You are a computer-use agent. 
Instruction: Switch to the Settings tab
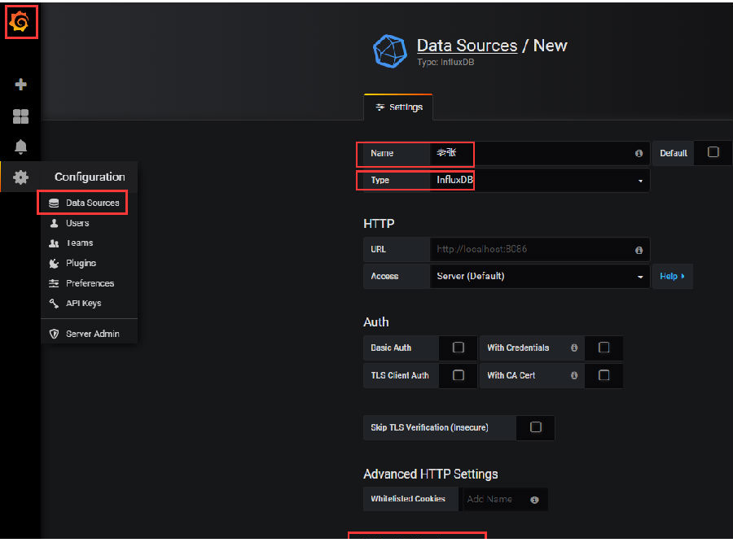(x=398, y=107)
